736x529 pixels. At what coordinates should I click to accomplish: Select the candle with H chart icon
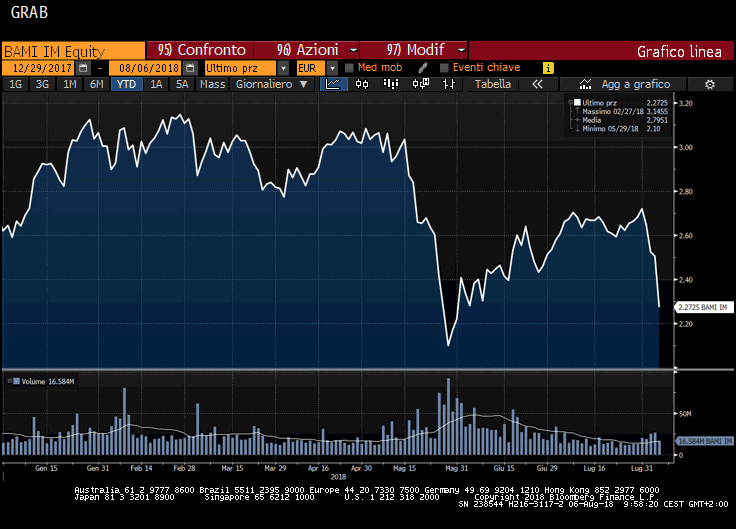(x=420, y=84)
